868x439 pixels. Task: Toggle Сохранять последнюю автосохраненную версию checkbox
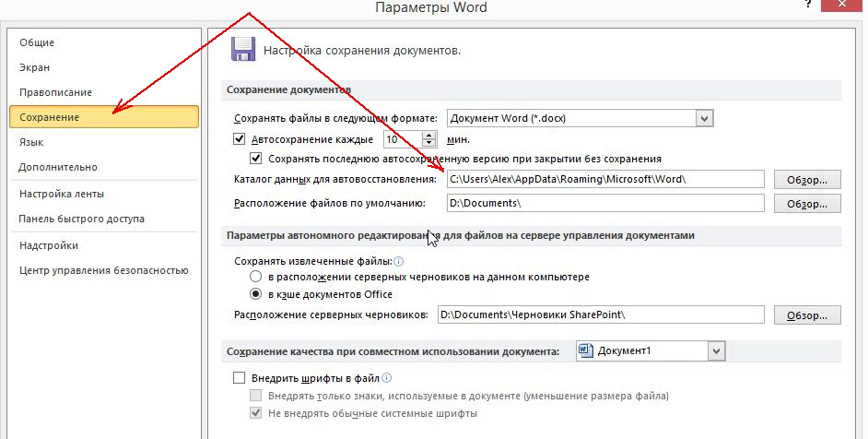(257, 158)
